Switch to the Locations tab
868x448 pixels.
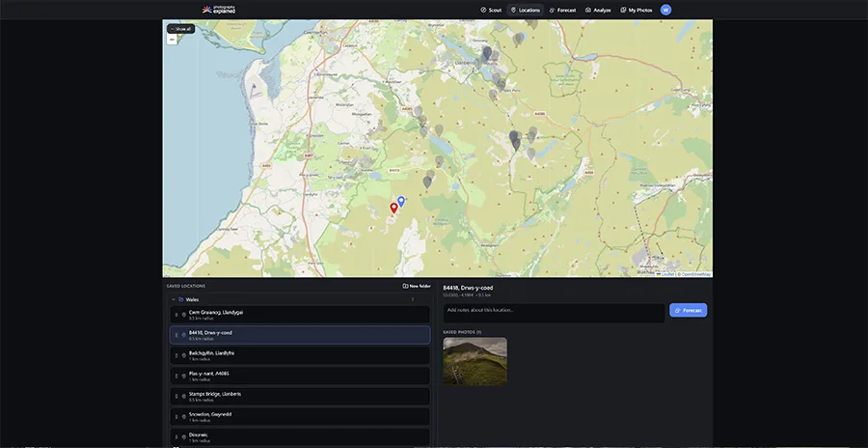tap(525, 10)
